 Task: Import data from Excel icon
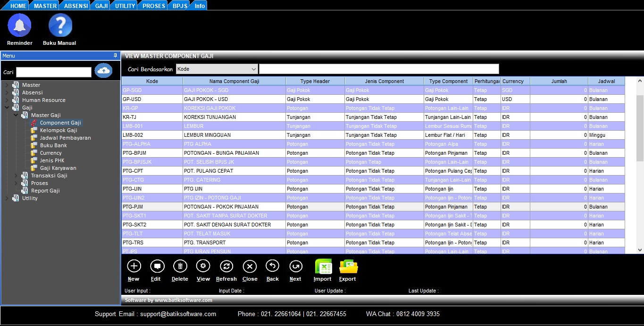coord(323,267)
